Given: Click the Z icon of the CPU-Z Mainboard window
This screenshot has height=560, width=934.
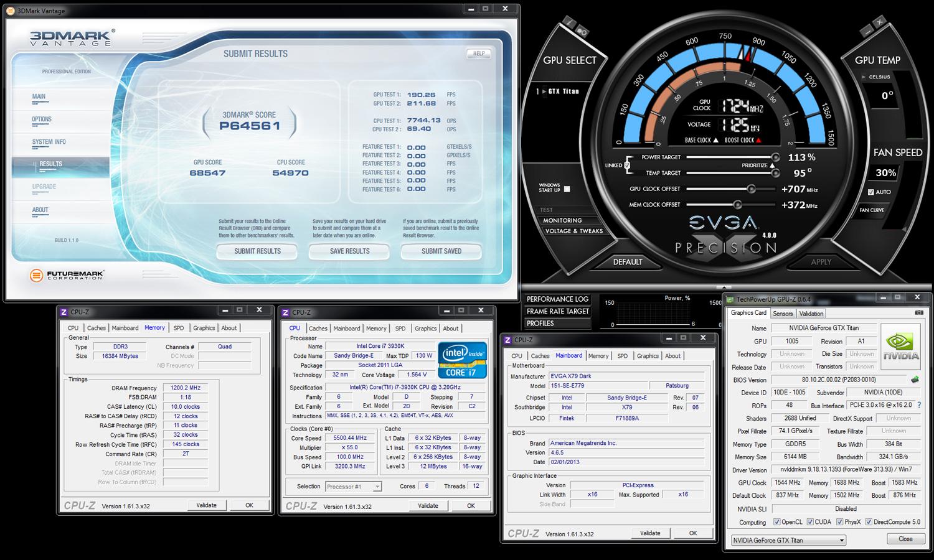Looking at the screenshot, I should [x=507, y=340].
